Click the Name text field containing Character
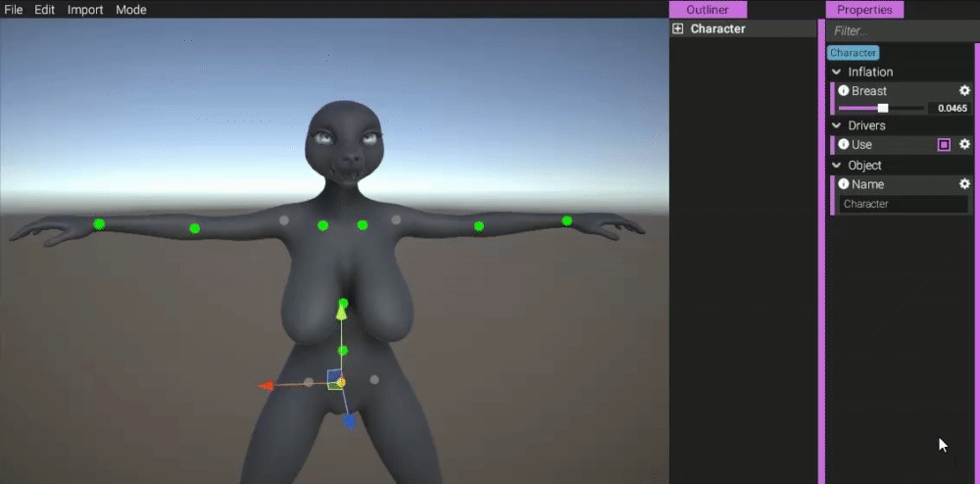Image resolution: width=980 pixels, height=484 pixels. (x=904, y=204)
